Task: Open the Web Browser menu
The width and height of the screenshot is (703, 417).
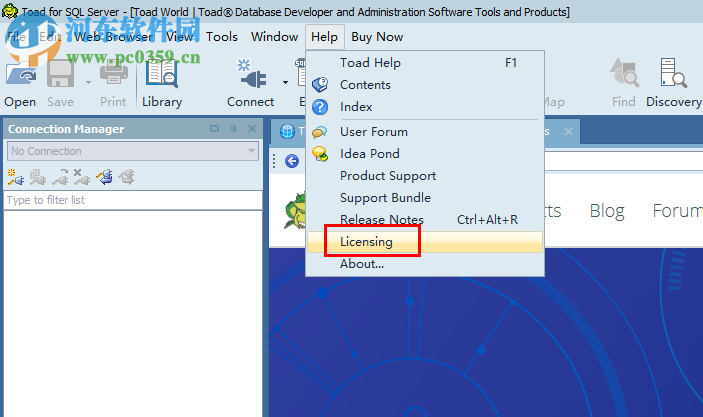Action: coord(113,37)
